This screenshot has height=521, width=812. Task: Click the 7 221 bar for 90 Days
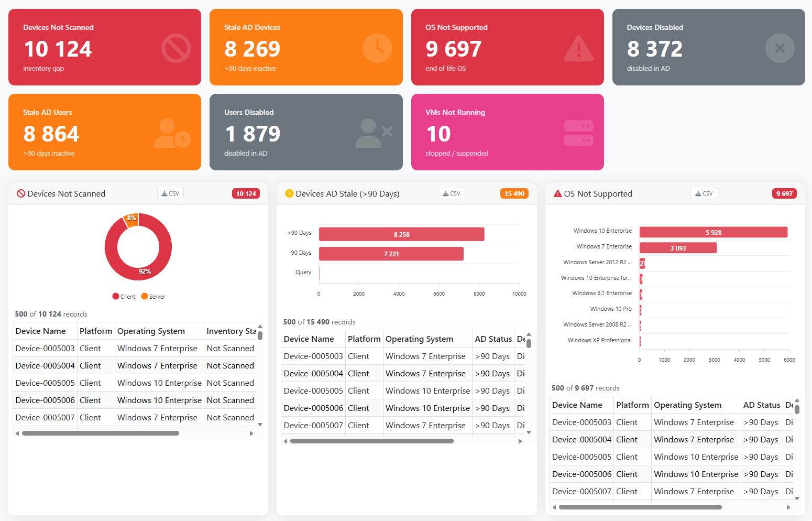pyautogui.click(x=391, y=254)
